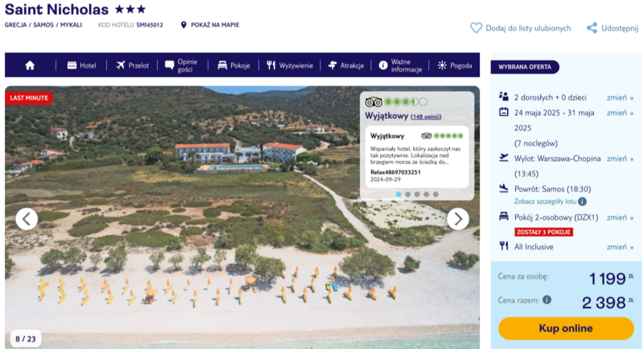Change number of travelers via zmień

[x=620, y=97]
